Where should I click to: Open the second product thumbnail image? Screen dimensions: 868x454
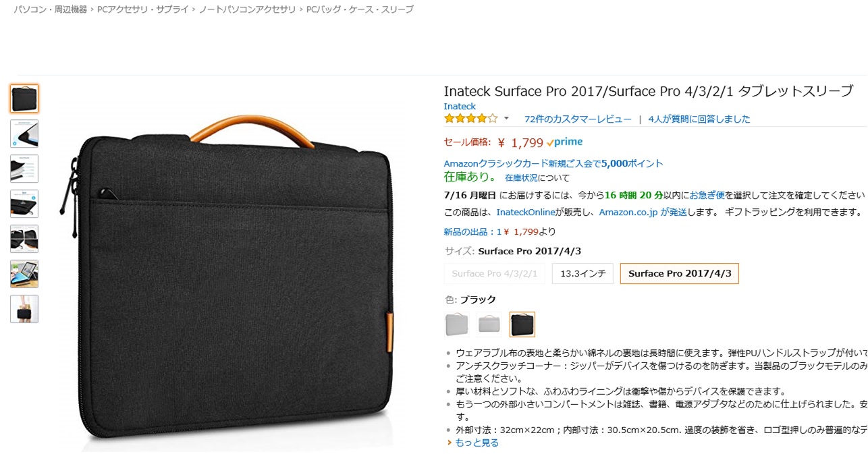(x=24, y=134)
